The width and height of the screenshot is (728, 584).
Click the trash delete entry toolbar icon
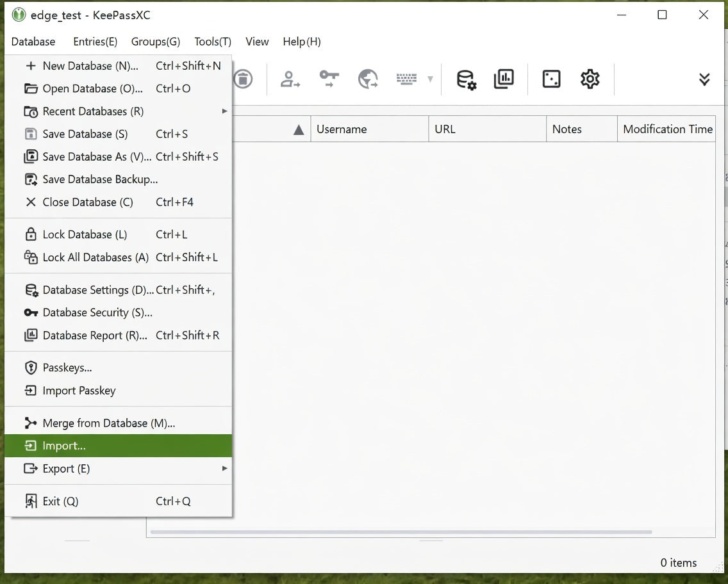pos(243,79)
